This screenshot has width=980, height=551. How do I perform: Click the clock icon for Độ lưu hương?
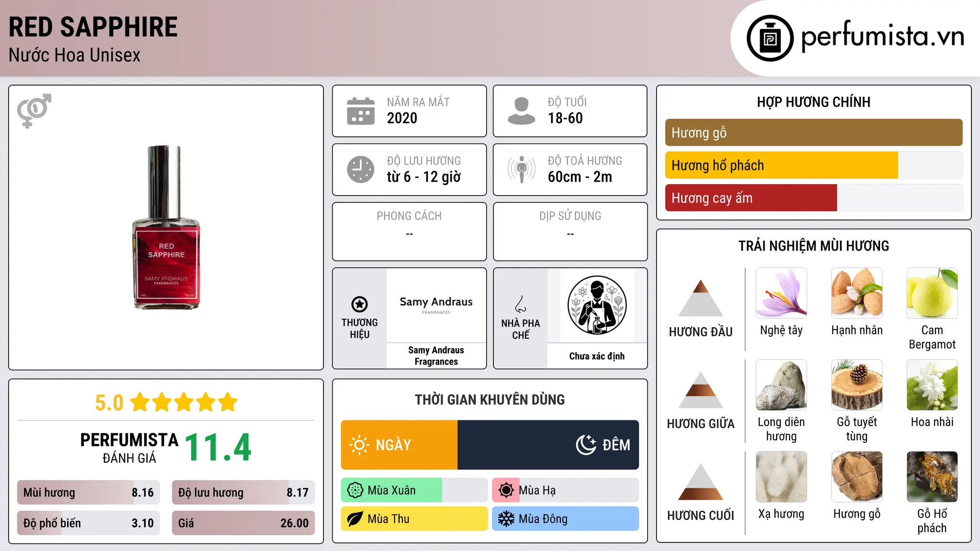[x=361, y=169]
